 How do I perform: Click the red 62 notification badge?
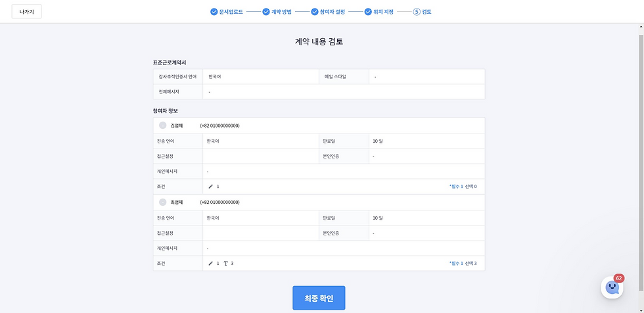(619, 278)
